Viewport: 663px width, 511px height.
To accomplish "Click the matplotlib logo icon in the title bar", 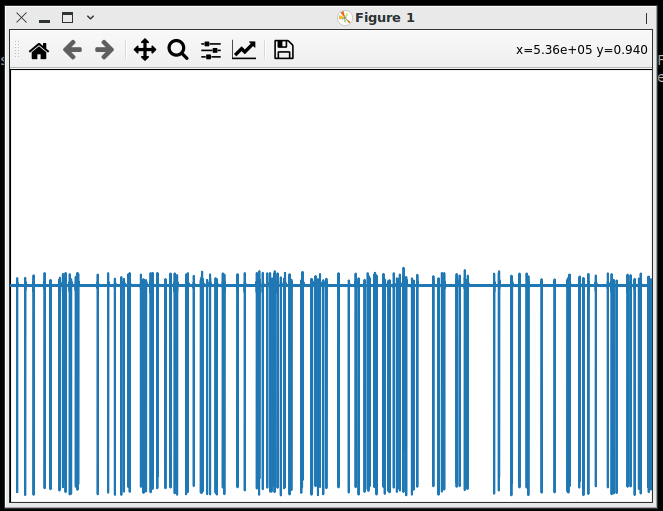I will [x=345, y=18].
